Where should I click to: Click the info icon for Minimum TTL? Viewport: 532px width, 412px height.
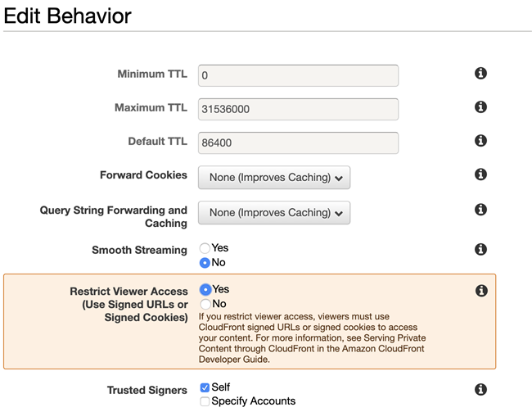coord(481,74)
